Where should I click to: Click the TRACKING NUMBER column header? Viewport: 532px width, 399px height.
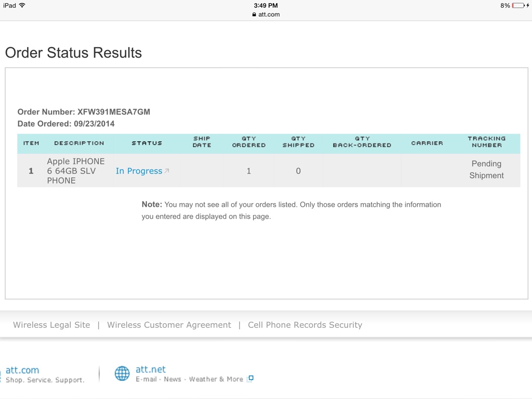(x=486, y=142)
